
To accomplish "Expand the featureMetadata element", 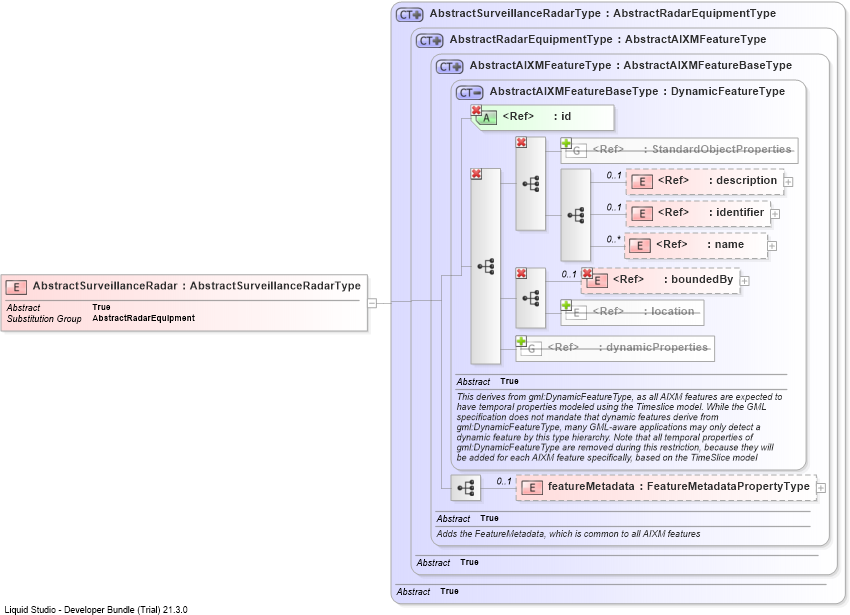I will [821, 488].
